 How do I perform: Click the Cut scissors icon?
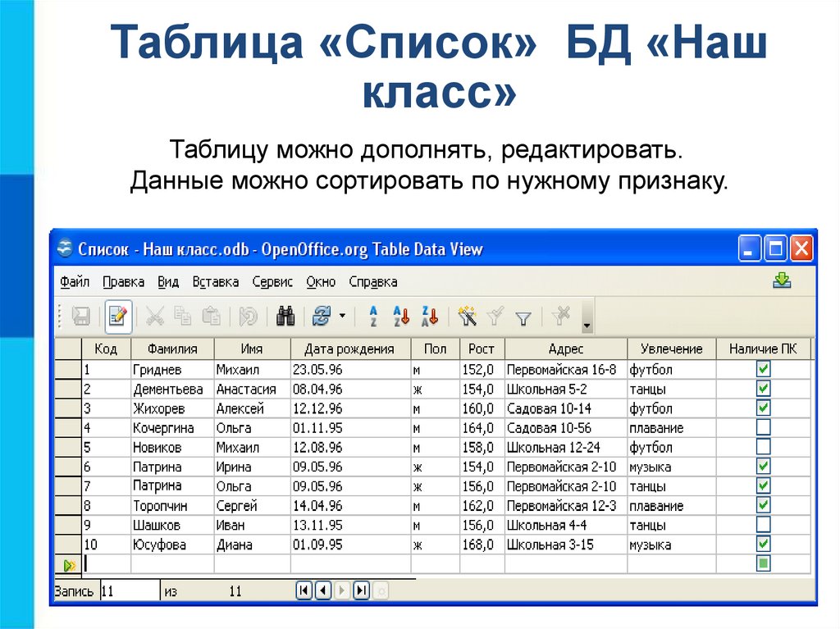click(x=155, y=317)
